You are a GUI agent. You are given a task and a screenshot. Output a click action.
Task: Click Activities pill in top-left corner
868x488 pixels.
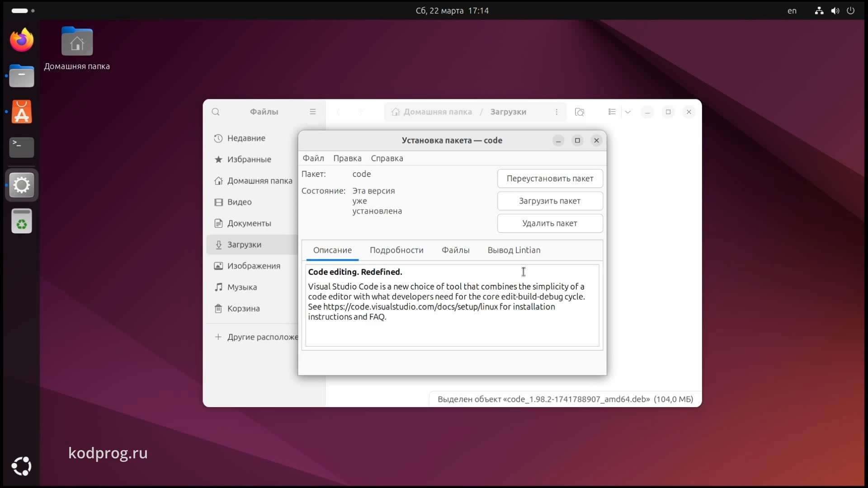click(x=23, y=10)
